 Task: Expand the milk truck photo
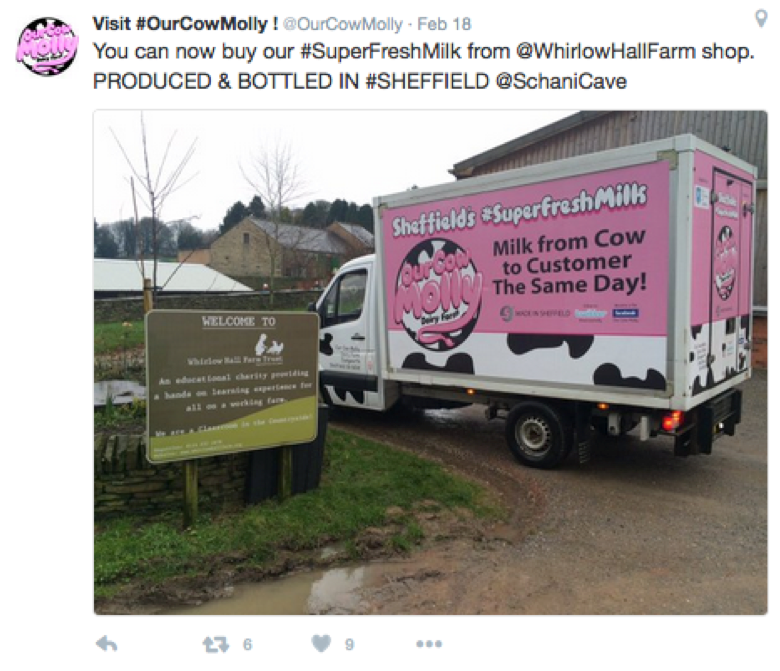tap(430, 363)
